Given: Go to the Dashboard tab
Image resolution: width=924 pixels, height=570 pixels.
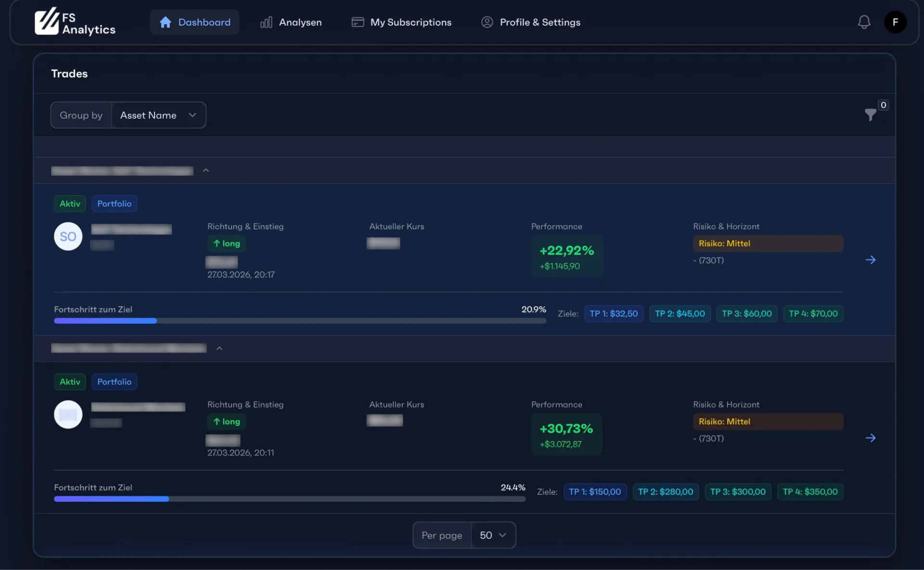Looking at the screenshot, I should [x=194, y=22].
